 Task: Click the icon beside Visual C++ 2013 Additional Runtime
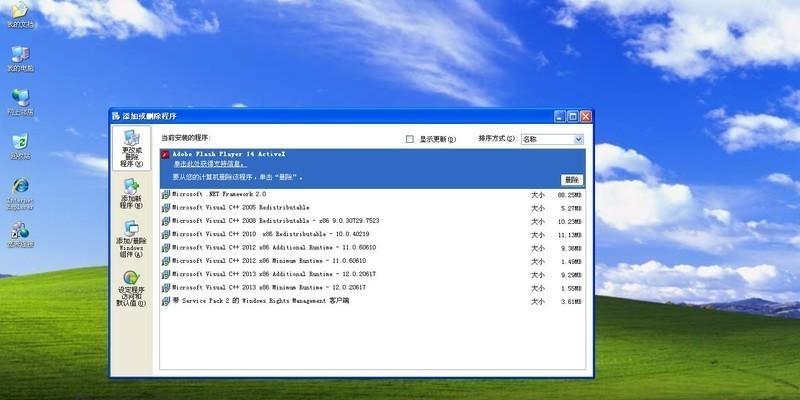pyautogui.click(x=165, y=274)
